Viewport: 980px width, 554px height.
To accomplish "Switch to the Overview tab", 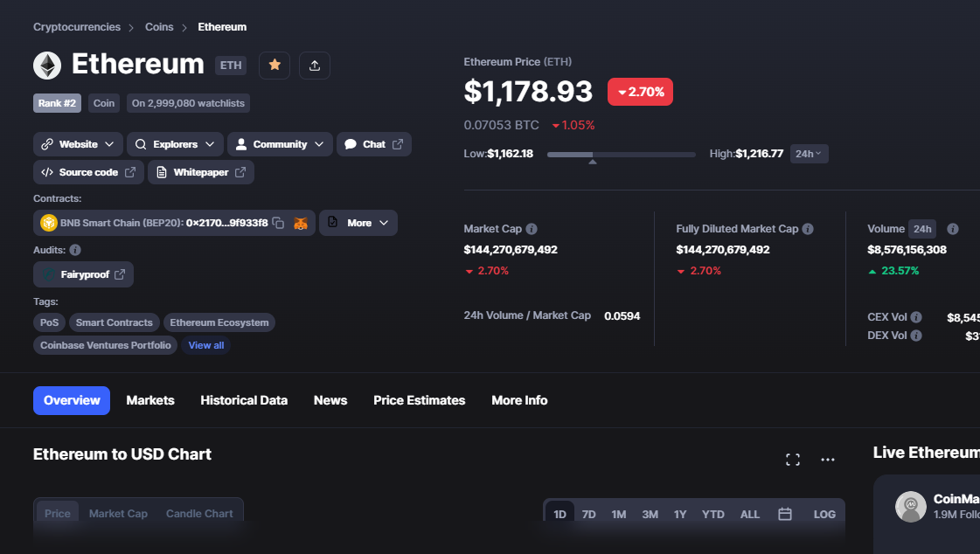I will coord(72,400).
